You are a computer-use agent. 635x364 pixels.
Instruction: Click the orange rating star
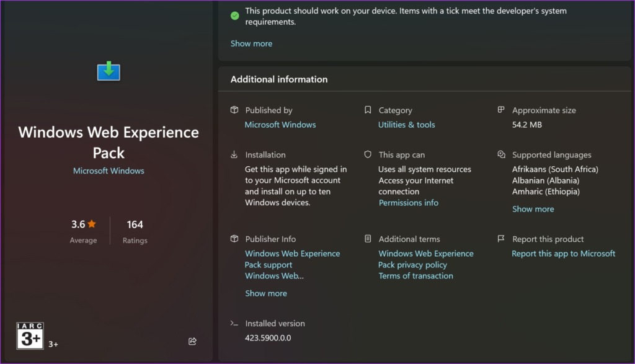92,224
